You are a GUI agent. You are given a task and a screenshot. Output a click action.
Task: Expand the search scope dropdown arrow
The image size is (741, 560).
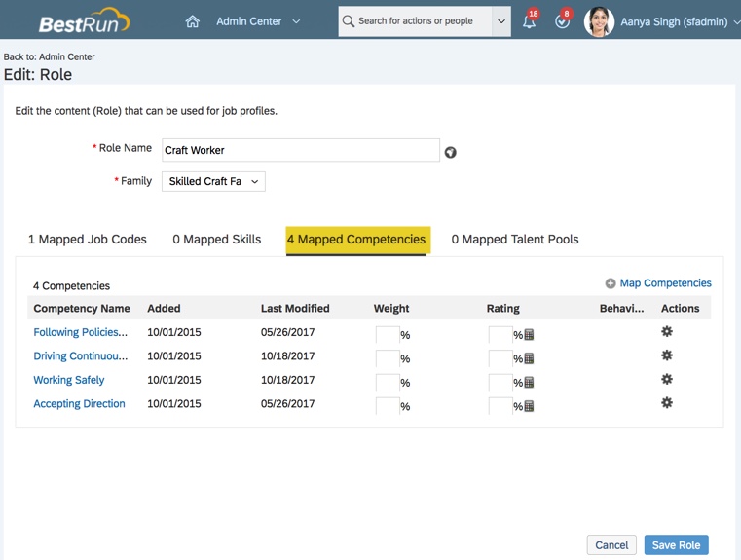[x=500, y=21]
